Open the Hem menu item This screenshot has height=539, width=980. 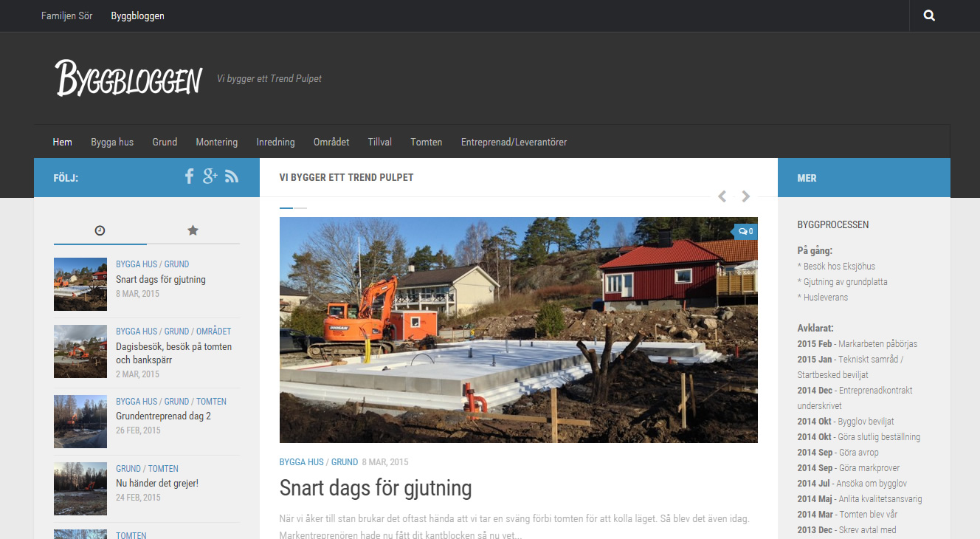[x=62, y=142]
